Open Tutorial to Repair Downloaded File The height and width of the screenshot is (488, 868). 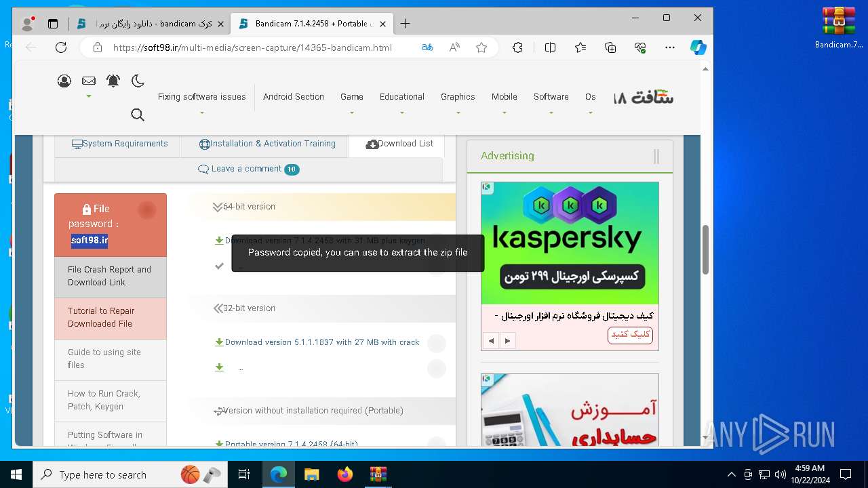[111, 318]
